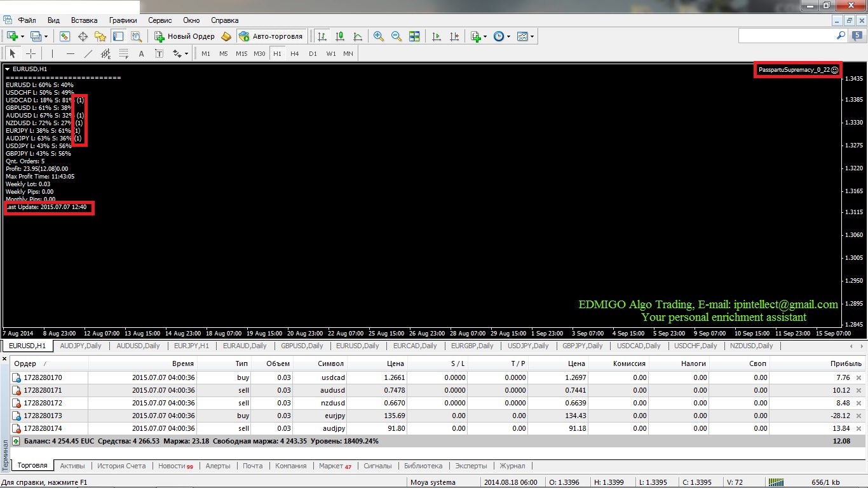Activate the standard cursor arrow
This screenshot has height=488, width=868.
[x=13, y=53]
